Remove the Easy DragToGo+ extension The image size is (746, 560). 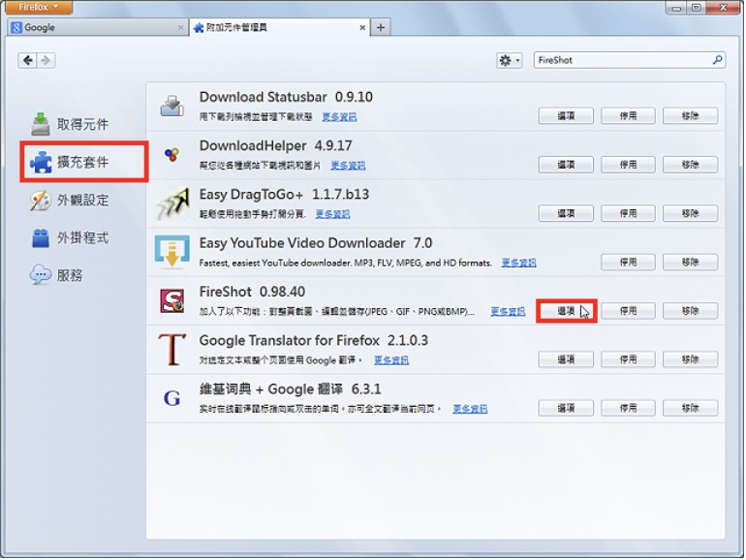pyautogui.click(x=691, y=213)
